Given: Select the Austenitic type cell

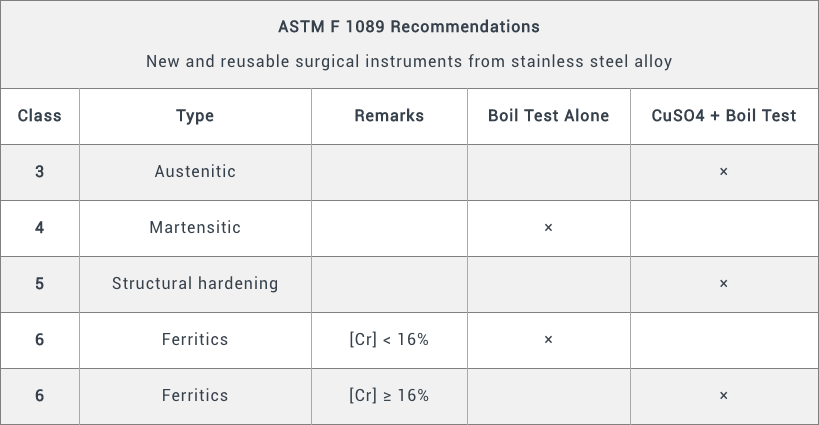Looking at the screenshot, I should point(195,172).
